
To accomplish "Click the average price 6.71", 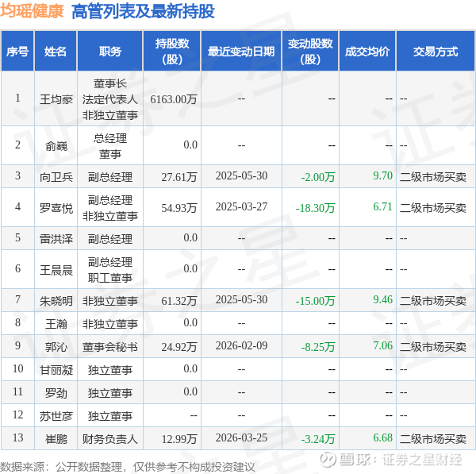I will [382, 206].
